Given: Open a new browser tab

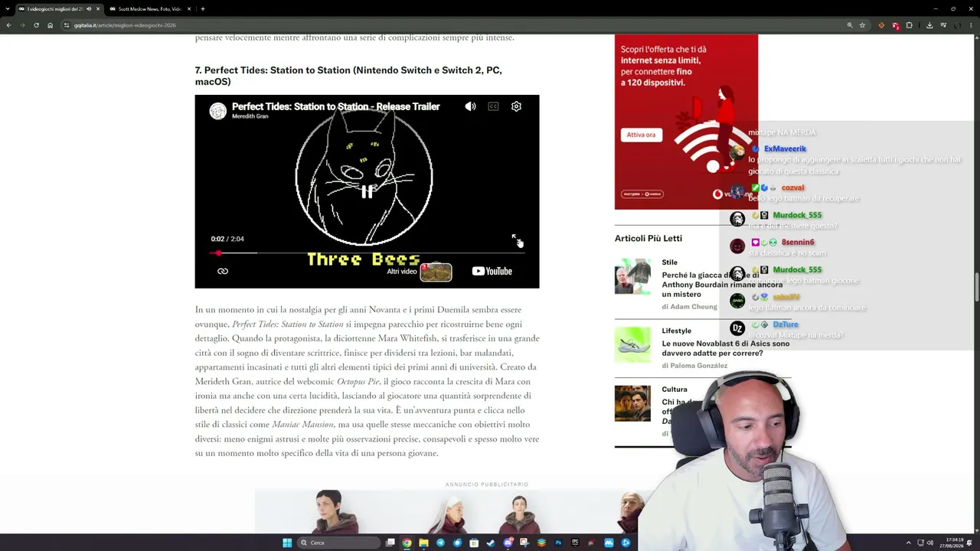Looking at the screenshot, I should [203, 9].
